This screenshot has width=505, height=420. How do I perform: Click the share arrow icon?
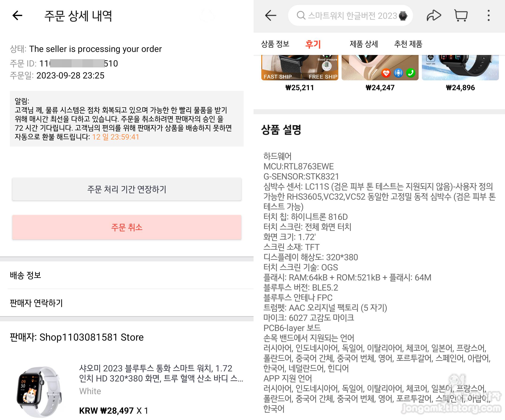(434, 16)
